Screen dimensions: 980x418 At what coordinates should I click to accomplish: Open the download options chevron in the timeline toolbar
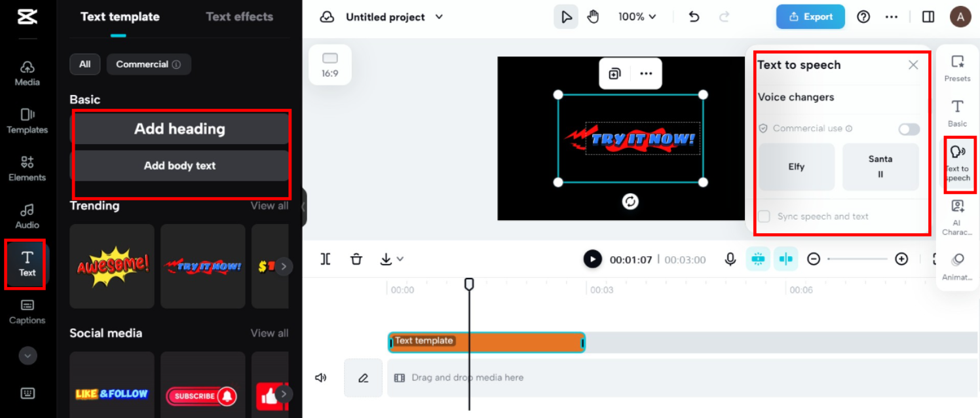coord(400,259)
